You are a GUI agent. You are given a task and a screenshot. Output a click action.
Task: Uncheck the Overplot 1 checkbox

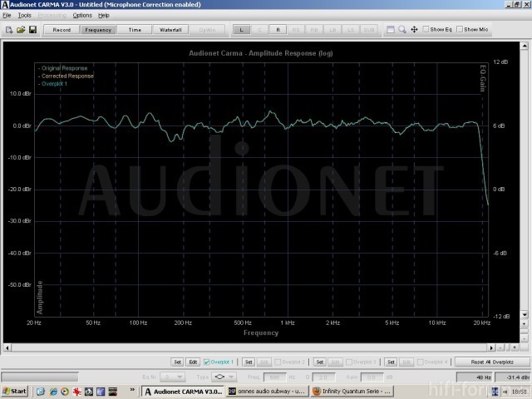207,362
